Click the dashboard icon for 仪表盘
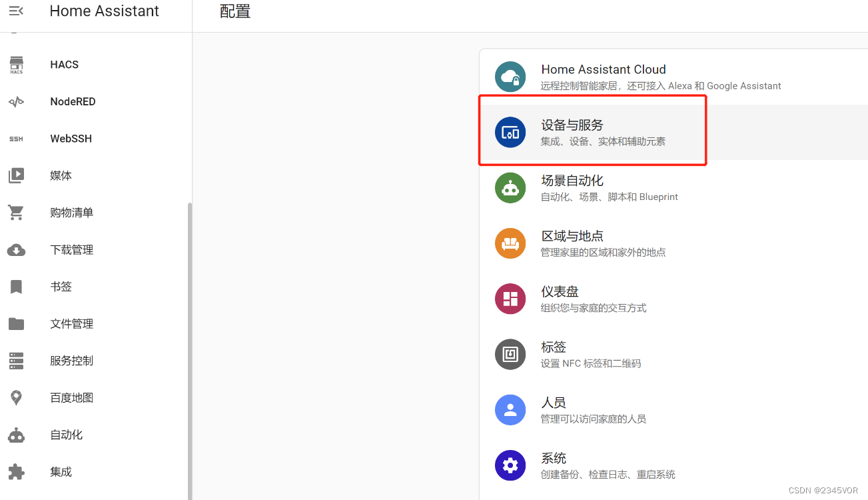 tap(510, 298)
